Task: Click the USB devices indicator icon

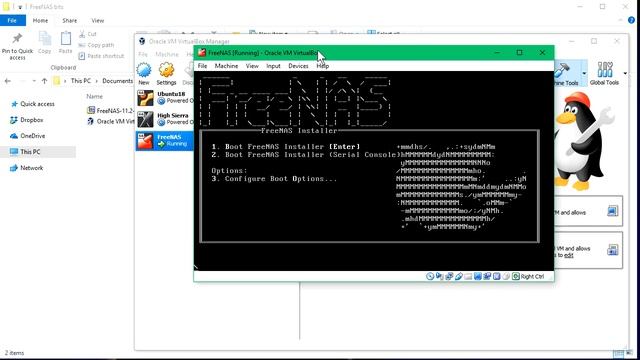Action: 459,276
